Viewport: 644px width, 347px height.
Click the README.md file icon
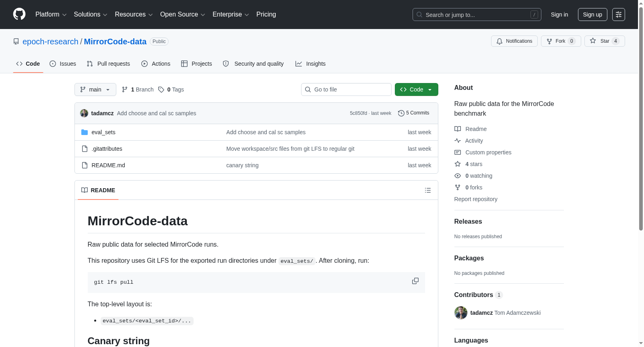click(85, 165)
